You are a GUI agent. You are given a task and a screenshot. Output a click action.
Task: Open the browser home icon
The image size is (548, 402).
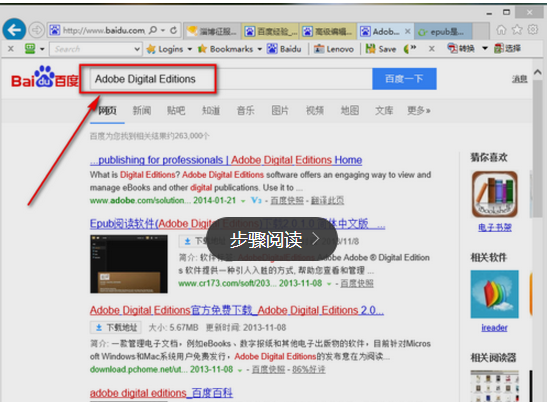pyautogui.click(x=501, y=30)
